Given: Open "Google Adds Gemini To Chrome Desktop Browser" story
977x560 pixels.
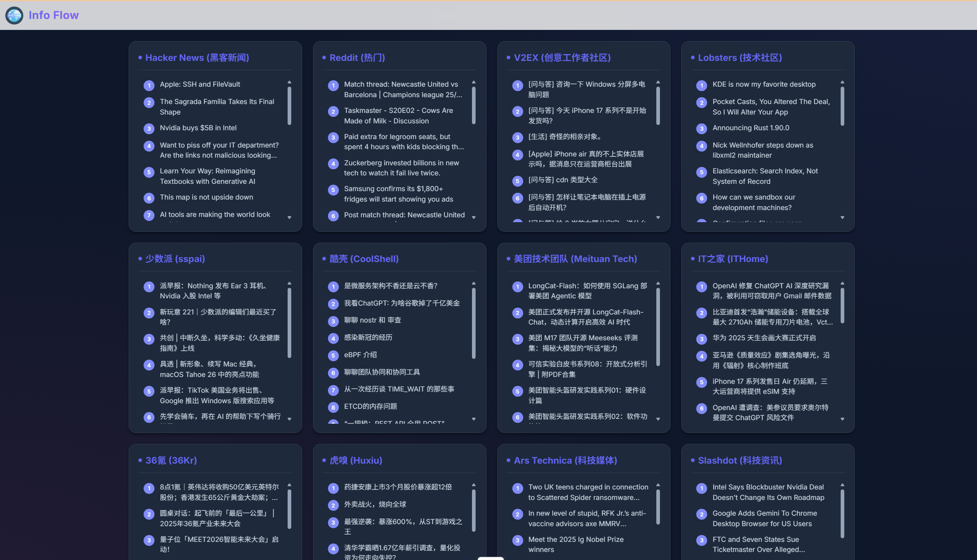Looking at the screenshot, I should click(x=765, y=518).
